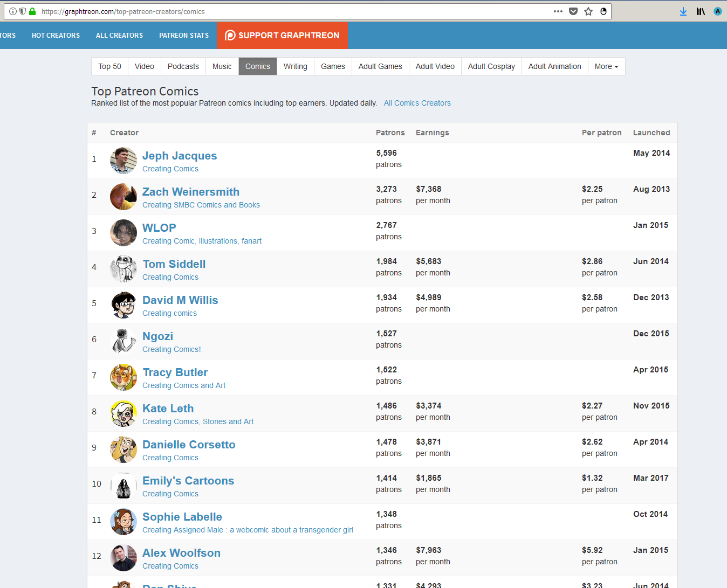Open Emily's Cartoons creator link
727x588 pixels.
pos(188,481)
